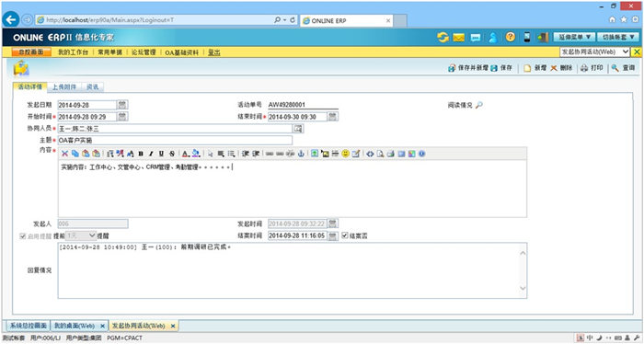The width and height of the screenshot is (644, 344).
Task: Select the 活动详情 tab
Action: point(30,86)
